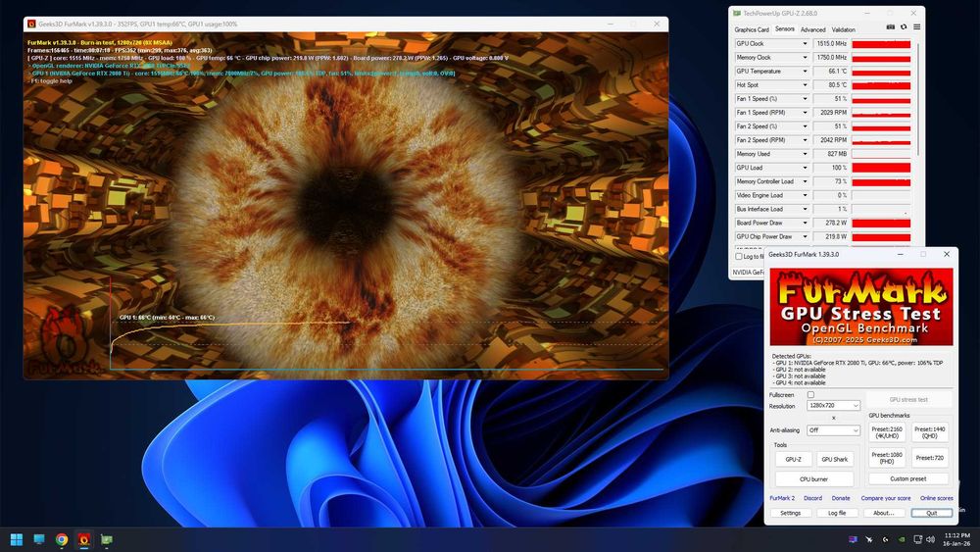
Task: Expand the GPU Load sensor dropdown
Action: (x=805, y=168)
